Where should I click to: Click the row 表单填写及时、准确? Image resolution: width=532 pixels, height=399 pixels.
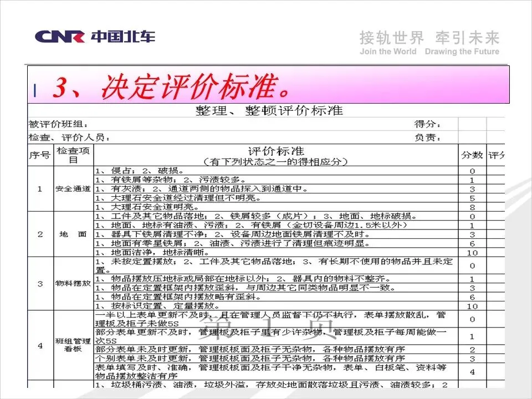pyautogui.click(x=276, y=371)
